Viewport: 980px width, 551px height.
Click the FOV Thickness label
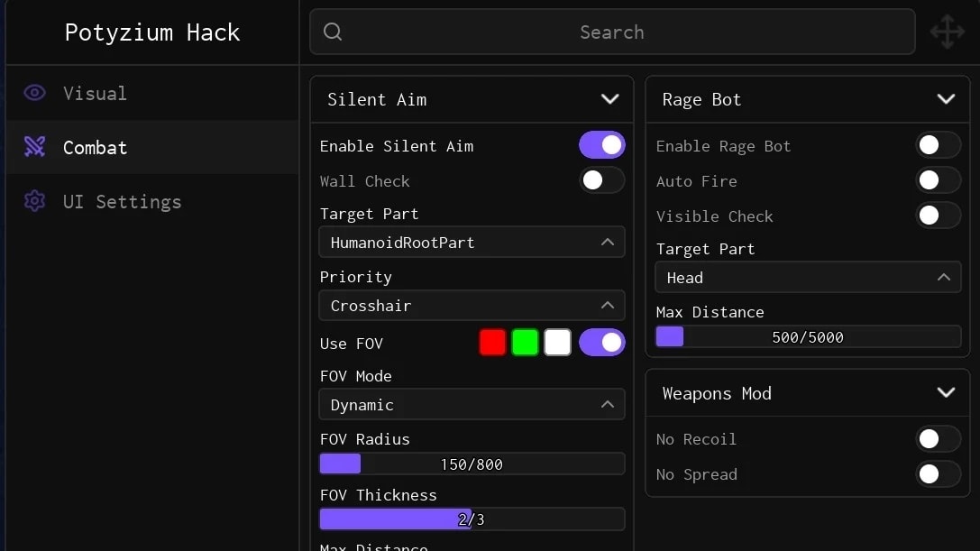(x=378, y=495)
